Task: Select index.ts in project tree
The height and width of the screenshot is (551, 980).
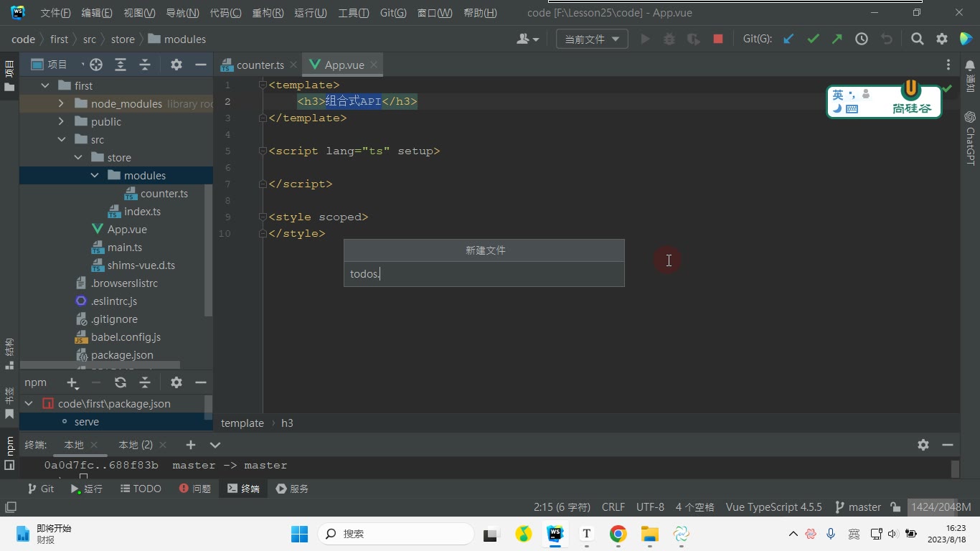Action: 142,212
